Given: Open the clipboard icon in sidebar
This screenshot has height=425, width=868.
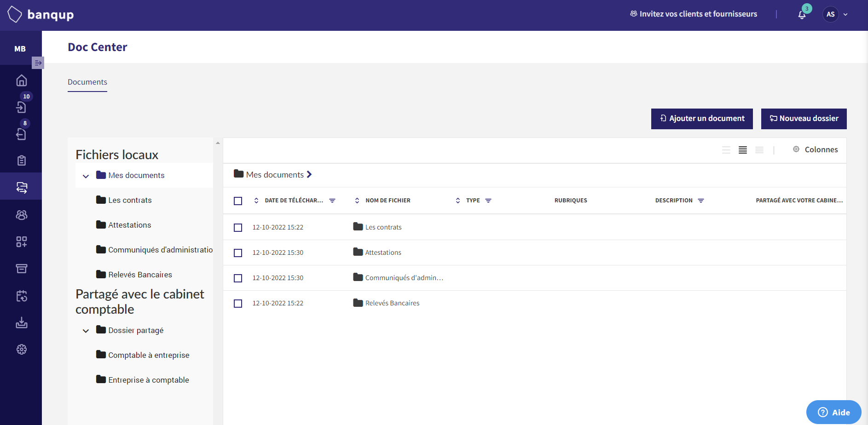Looking at the screenshot, I should pyautogui.click(x=22, y=161).
